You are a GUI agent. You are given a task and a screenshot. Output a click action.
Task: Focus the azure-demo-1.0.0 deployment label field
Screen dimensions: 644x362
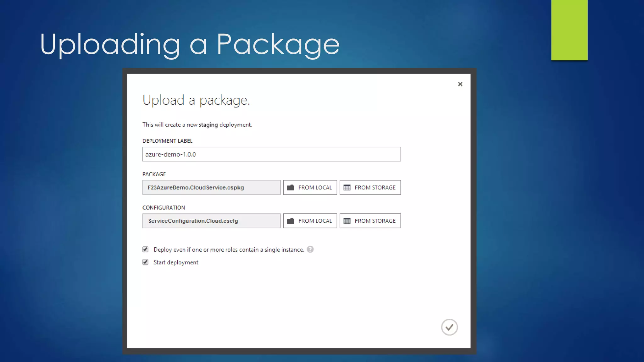pos(271,154)
